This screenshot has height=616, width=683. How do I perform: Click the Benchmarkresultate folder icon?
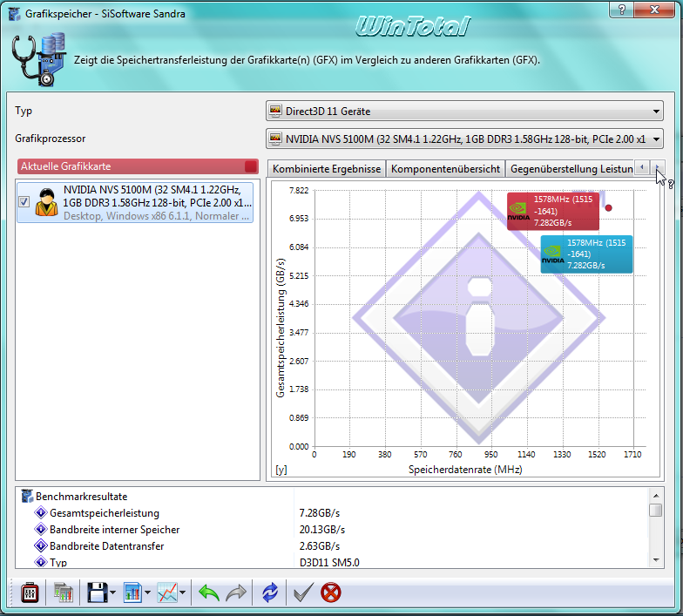[x=27, y=497]
